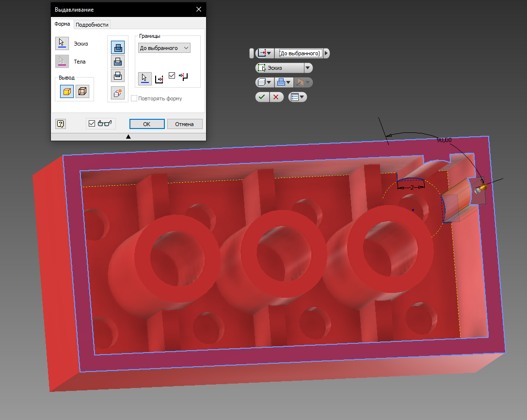Choose the New Solid operation icon
Viewport: 527px width, 420px height.
click(x=118, y=93)
